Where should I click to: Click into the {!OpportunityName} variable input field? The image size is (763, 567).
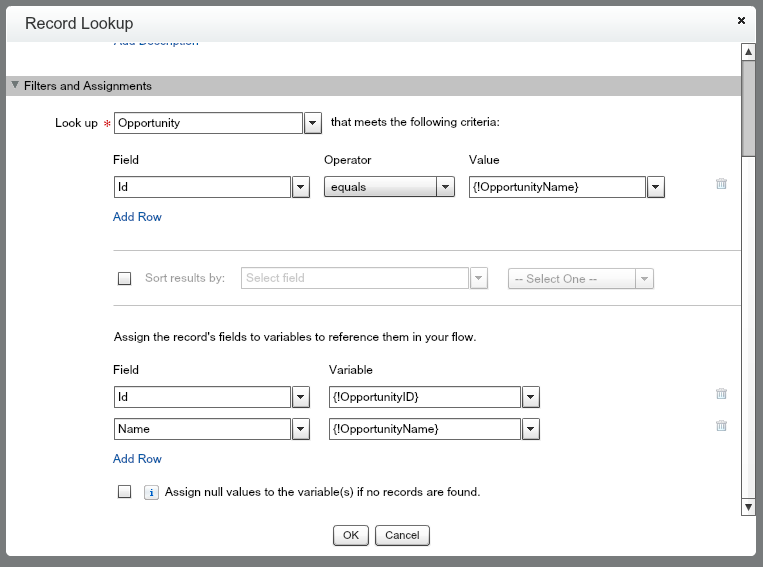point(424,429)
